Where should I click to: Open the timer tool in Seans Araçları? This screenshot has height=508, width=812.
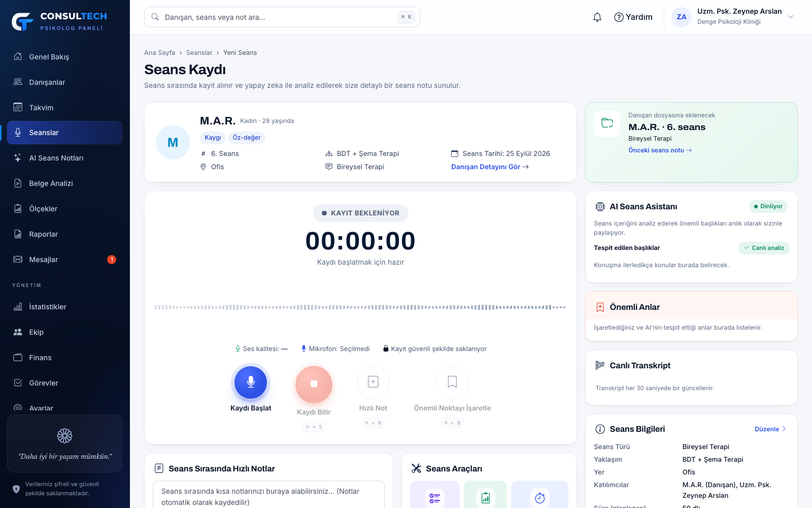pos(539,495)
